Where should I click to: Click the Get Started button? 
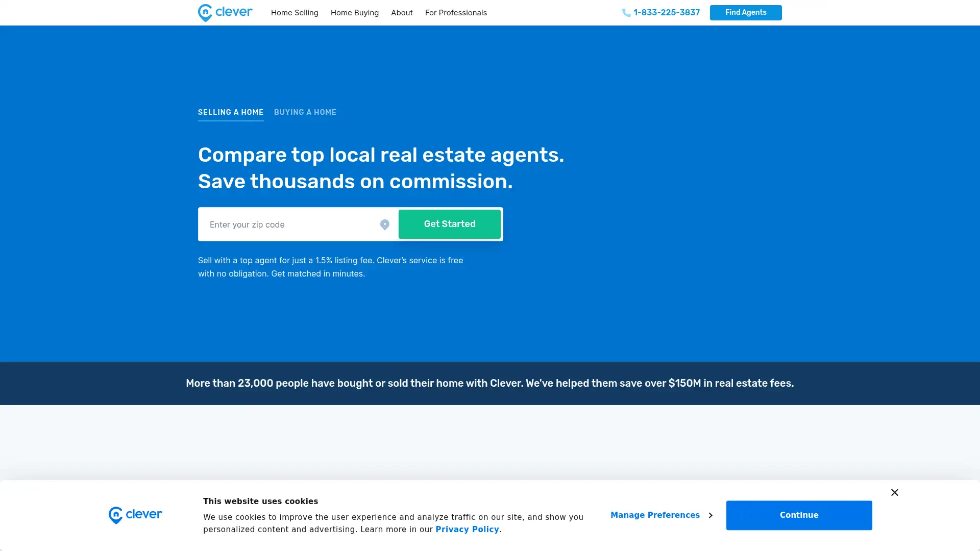point(449,224)
